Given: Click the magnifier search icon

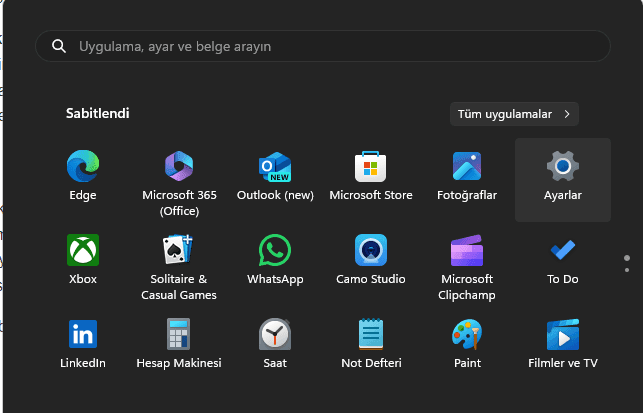Looking at the screenshot, I should point(59,46).
